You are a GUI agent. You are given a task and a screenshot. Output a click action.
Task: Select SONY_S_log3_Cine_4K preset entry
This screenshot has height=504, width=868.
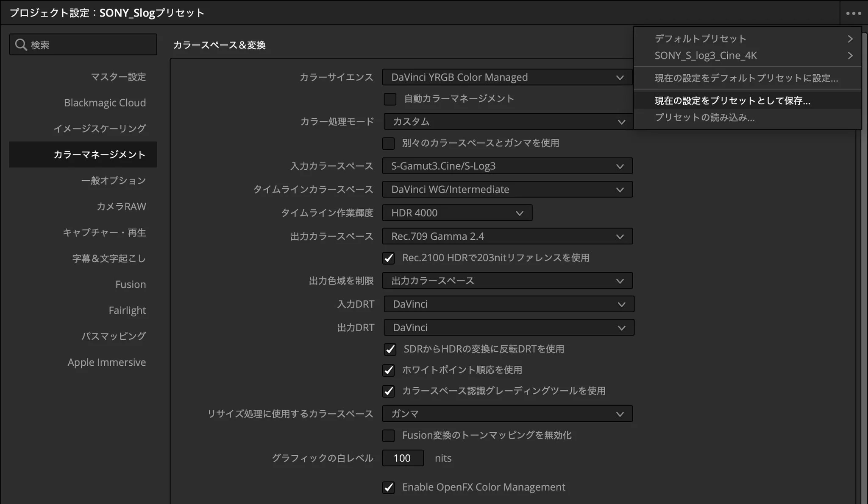click(x=748, y=56)
